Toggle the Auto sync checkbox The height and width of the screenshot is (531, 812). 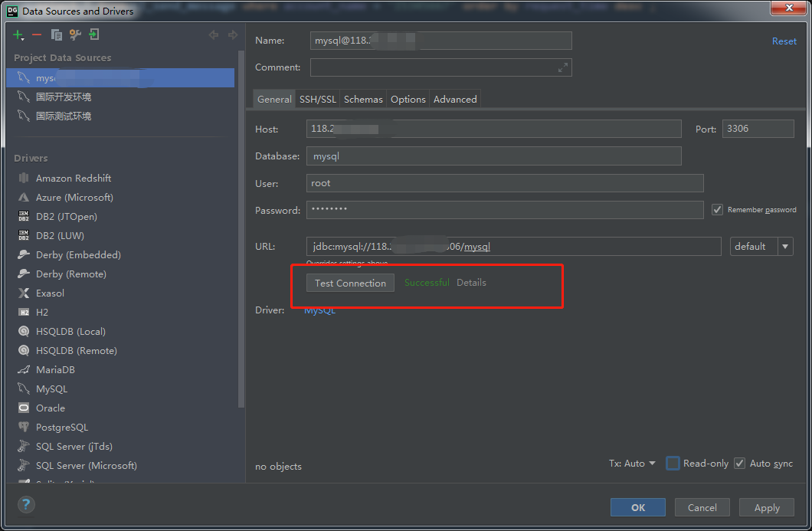[739, 463]
